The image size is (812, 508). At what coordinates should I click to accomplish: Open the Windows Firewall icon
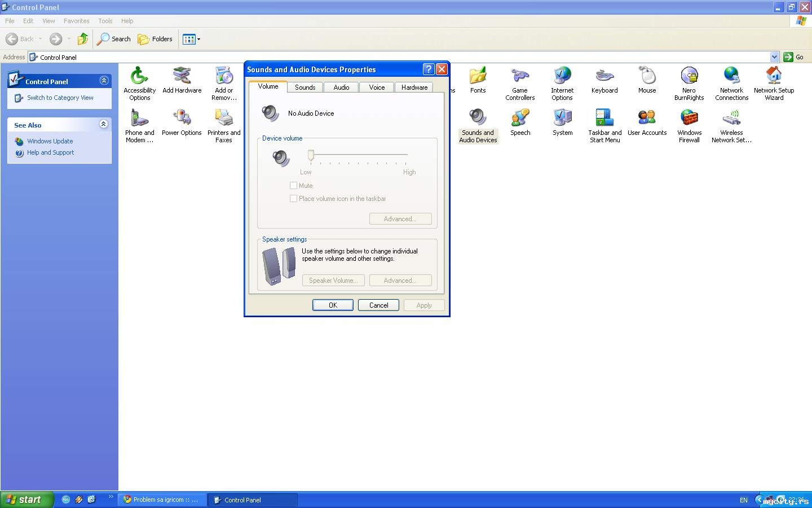tap(689, 125)
